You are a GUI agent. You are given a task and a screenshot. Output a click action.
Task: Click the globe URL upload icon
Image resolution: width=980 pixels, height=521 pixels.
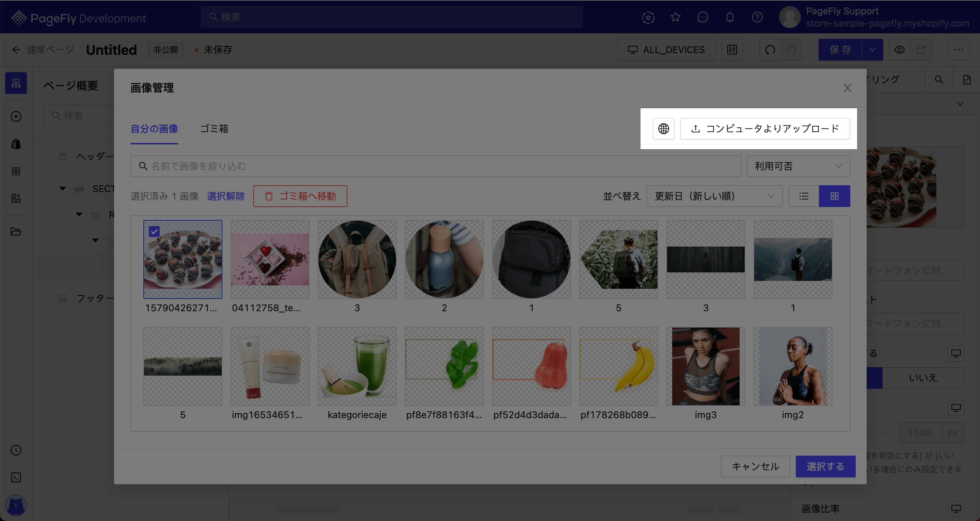(x=663, y=129)
